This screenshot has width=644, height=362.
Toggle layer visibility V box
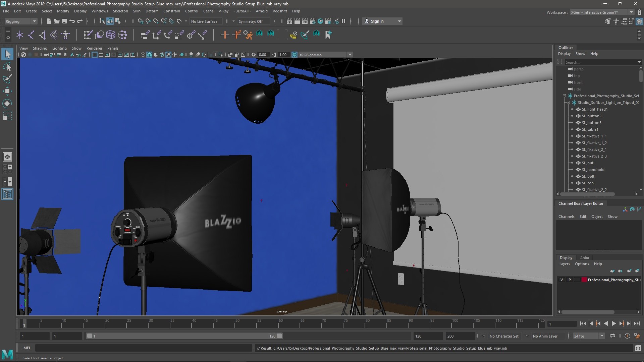561,280
